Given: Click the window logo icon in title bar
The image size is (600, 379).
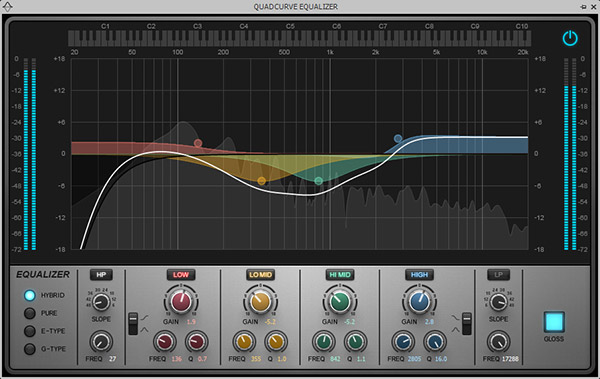Looking at the screenshot, I should pyautogui.click(x=7, y=7).
